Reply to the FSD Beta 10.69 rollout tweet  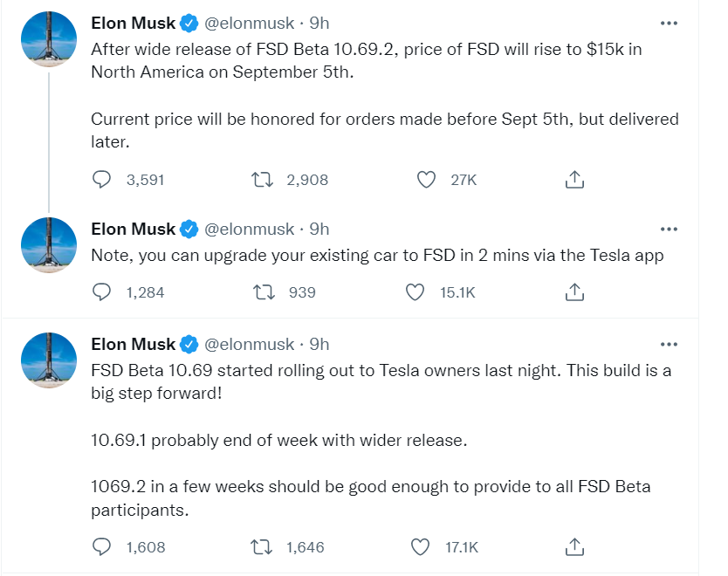(102, 547)
